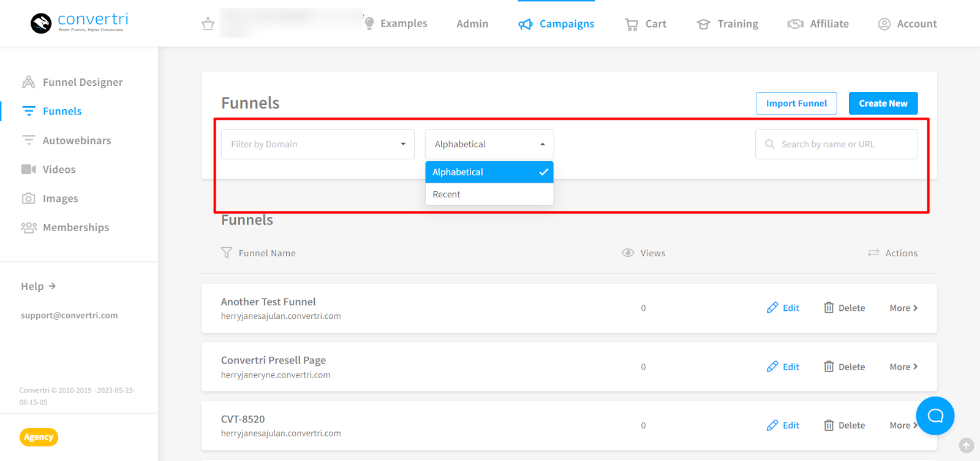Viewport: 980px width, 461px height.
Task: Click support@convertri.com email link
Action: pos(69,315)
